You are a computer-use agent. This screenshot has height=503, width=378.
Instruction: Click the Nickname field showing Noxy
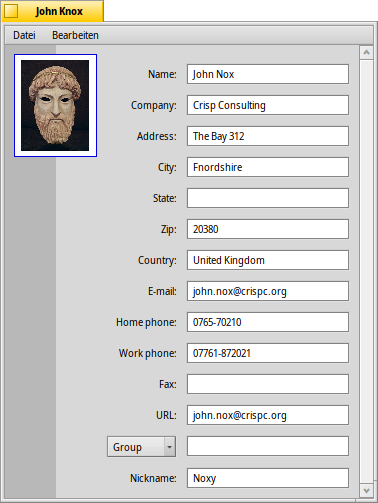pyautogui.click(x=268, y=478)
